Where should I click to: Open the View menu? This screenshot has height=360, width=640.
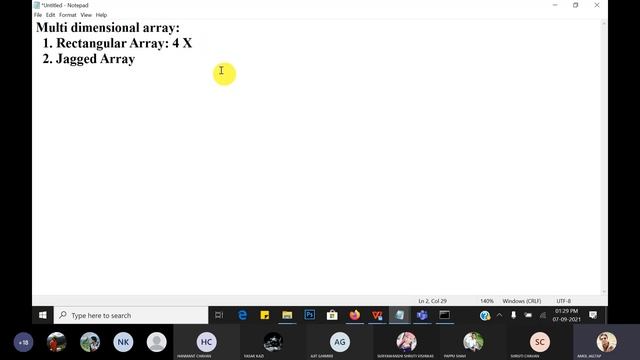(86, 15)
